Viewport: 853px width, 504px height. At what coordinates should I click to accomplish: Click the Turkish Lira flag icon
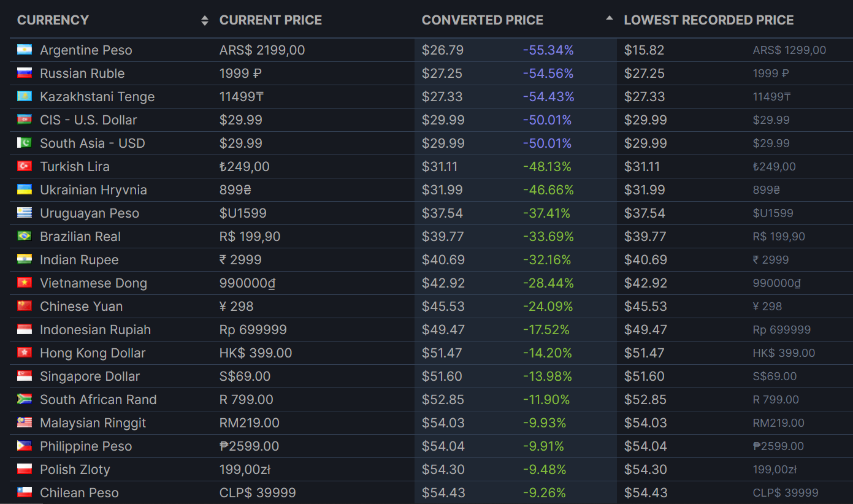[25, 166]
